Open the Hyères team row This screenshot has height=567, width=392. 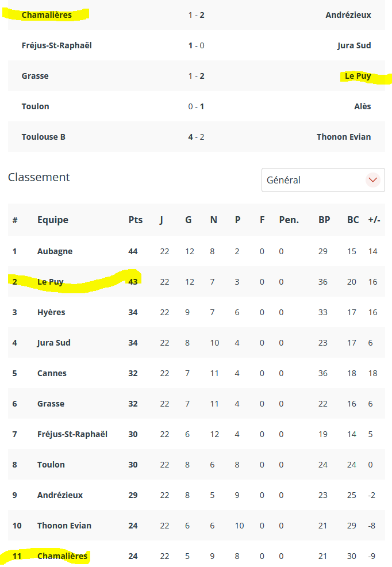[196, 312]
